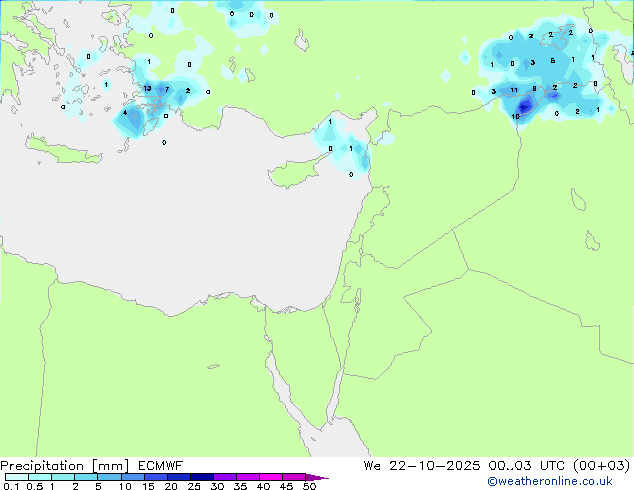Select the 2–5 mm legend color box
Viewport: 634px width, 490px height.
pos(86,477)
